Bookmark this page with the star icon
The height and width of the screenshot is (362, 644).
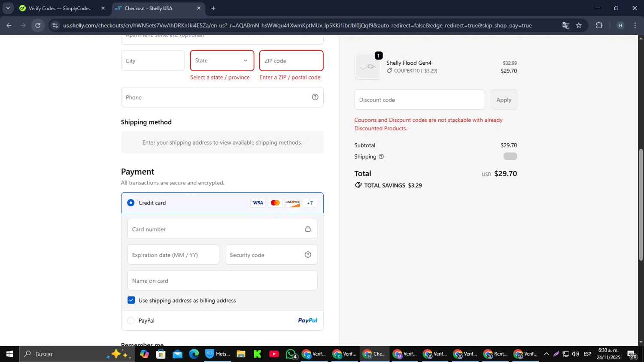(579, 25)
